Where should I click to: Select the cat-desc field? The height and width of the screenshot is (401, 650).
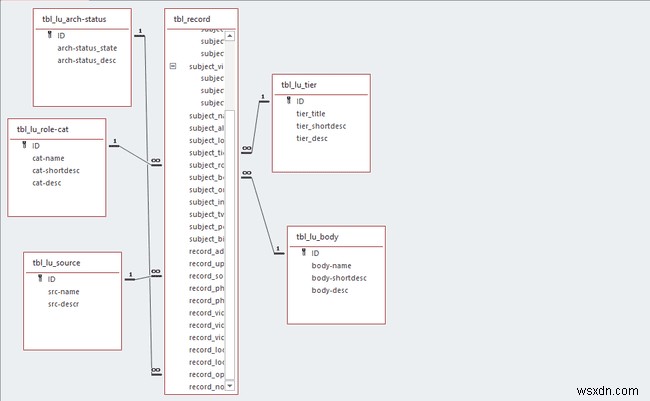(46, 183)
